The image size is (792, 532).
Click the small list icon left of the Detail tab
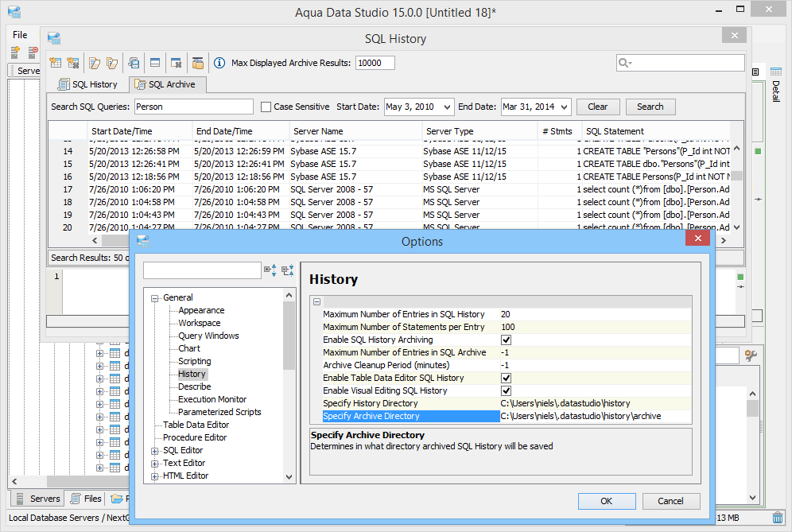pyautogui.click(x=755, y=72)
